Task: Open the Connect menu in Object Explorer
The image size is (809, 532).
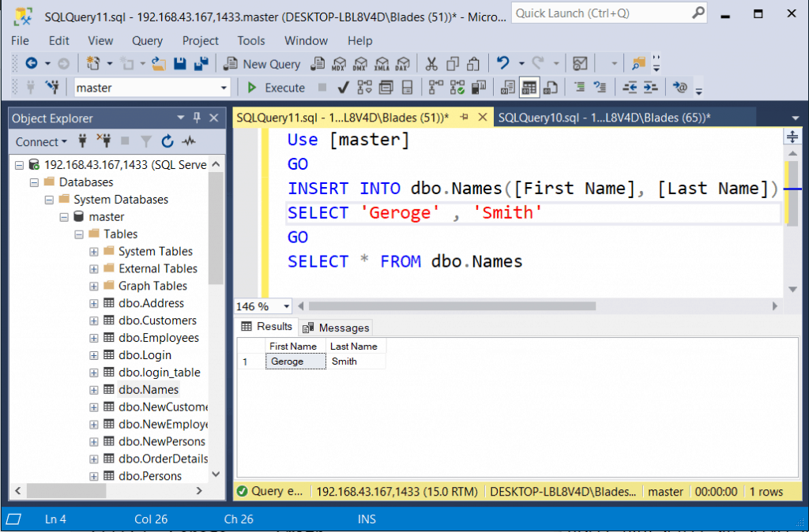Action: [38, 141]
